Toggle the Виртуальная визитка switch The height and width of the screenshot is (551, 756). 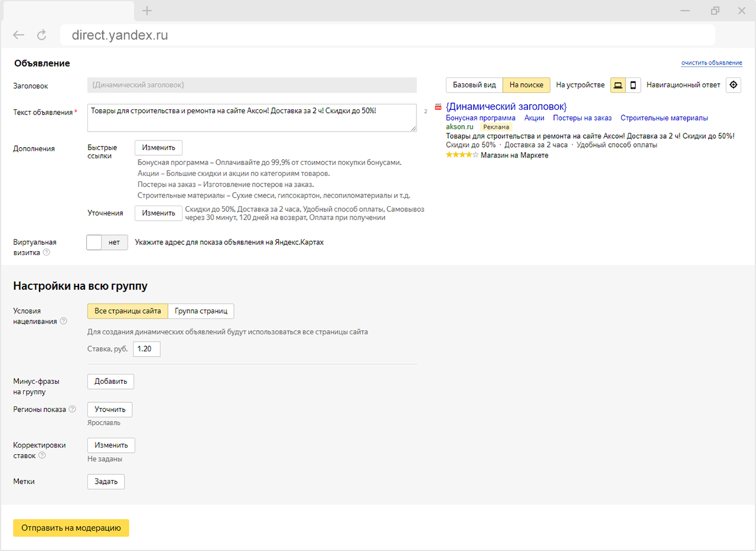point(107,242)
